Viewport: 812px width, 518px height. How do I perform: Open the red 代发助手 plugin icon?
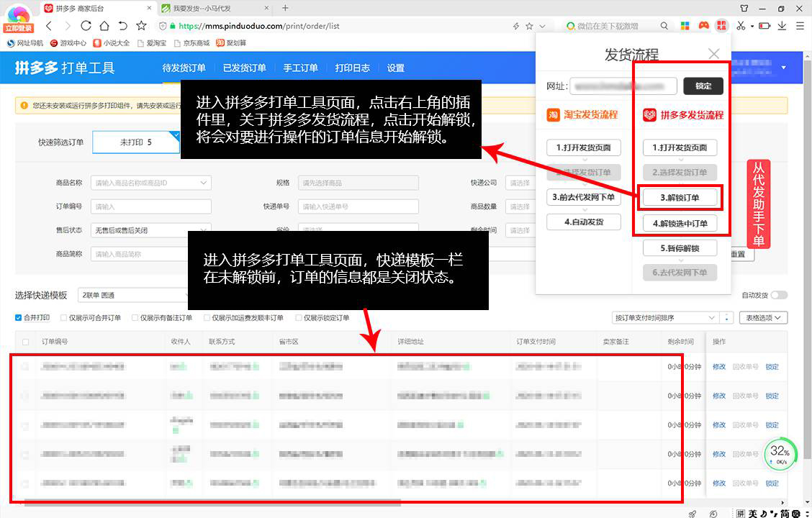pyautogui.click(x=721, y=25)
